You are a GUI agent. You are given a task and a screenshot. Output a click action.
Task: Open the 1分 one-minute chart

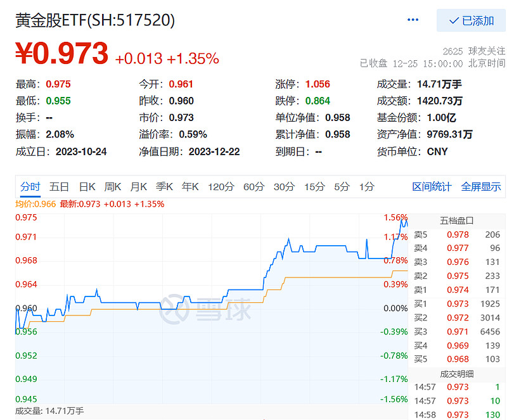pos(366,187)
